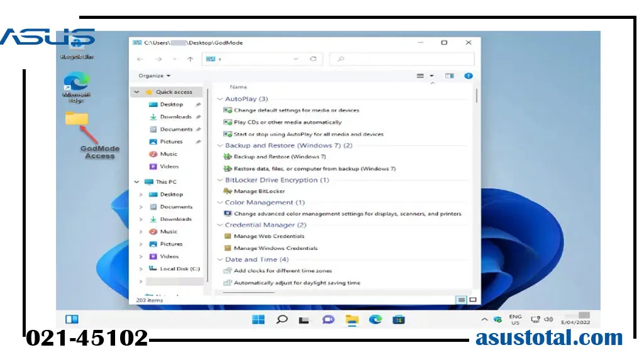Collapse the Quick access section
This screenshot has width=644, height=362.
(x=136, y=92)
